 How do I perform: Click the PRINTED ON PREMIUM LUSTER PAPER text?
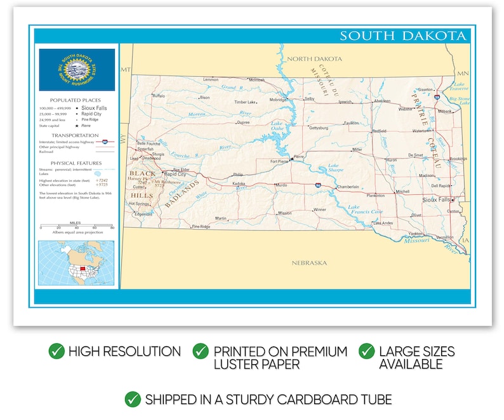coord(281,358)
